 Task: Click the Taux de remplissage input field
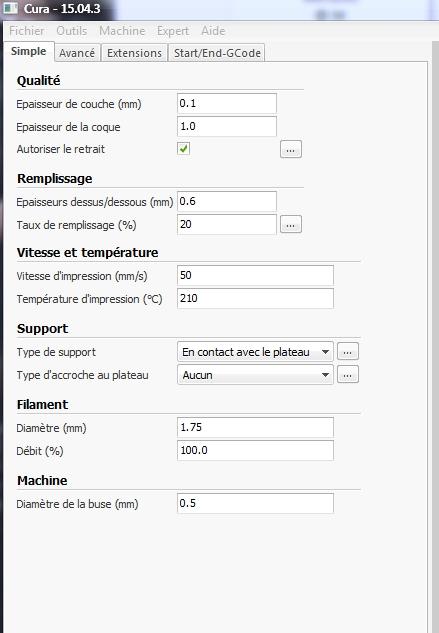(x=227, y=224)
